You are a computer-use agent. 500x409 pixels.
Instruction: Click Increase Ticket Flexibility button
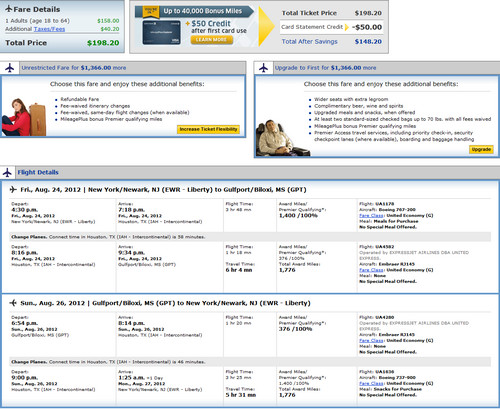208,129
